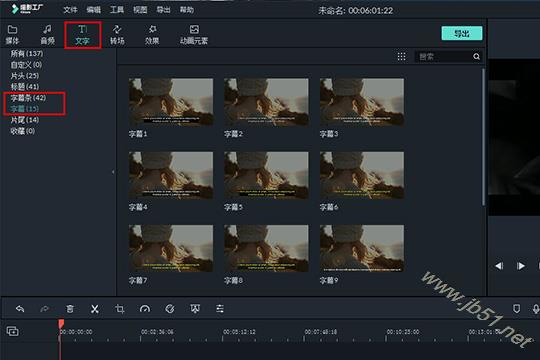Click the green 导出 export button
This screenshot has width=540, height=360.
pyautogui.click(x=462, y=33)
